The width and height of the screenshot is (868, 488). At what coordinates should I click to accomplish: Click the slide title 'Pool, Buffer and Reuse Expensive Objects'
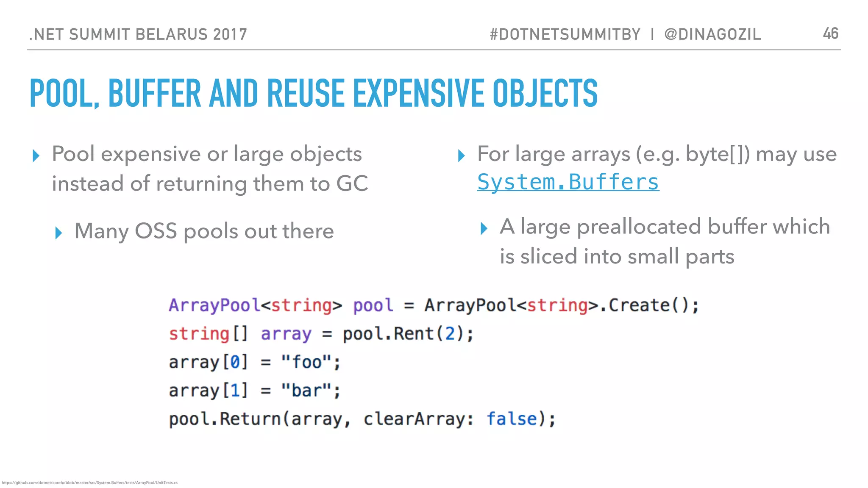(314, 93)
